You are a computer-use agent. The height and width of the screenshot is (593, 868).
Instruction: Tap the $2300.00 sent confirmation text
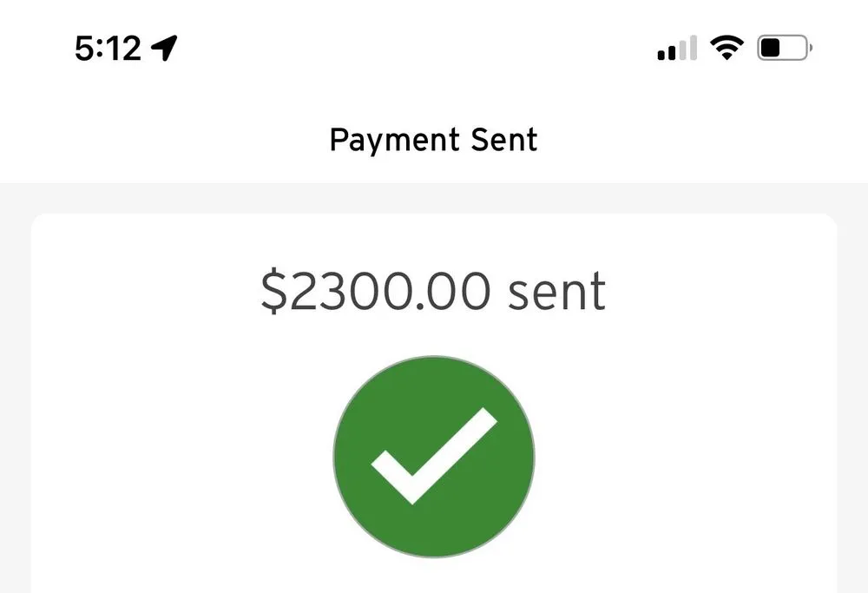click(x=433, y=293)
